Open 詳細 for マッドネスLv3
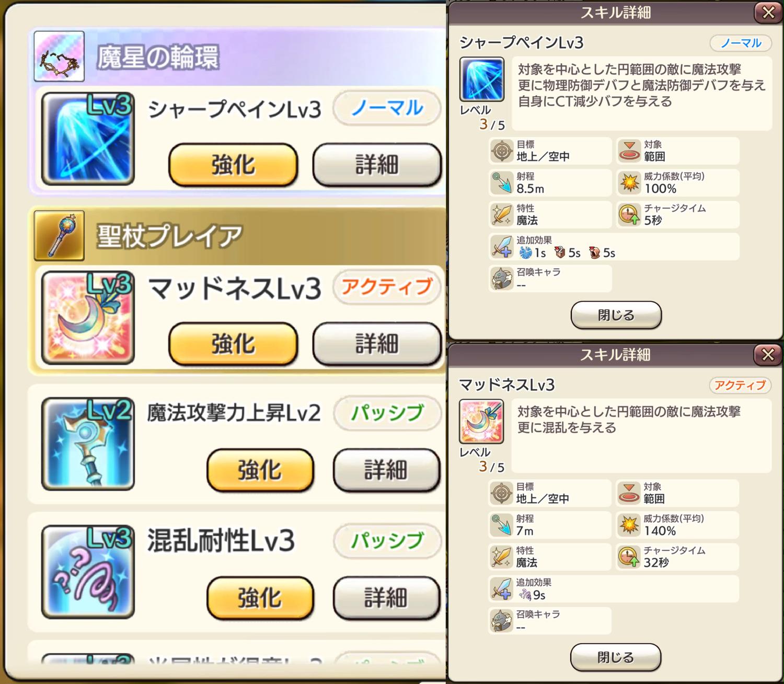Viewport: 784px width, 684px height. pos(377,344)
